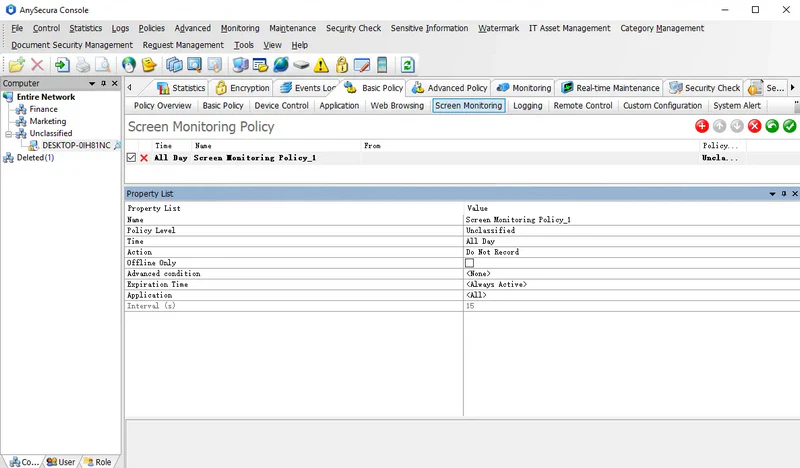Select the Finance group in tree

pos(43,109)
